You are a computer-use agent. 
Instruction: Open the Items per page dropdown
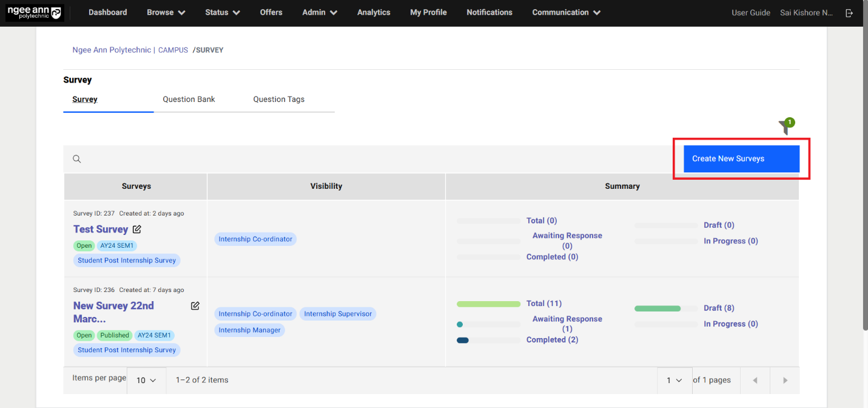[x=146, y=381]
